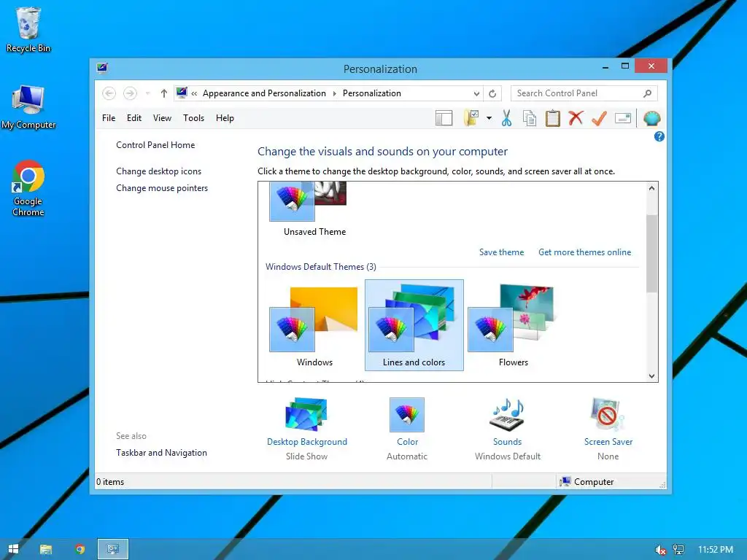Click the Google Chrome desktop shortcut
Image resolution: width=747 pixels, height=560 pixels.
[28, 189]
